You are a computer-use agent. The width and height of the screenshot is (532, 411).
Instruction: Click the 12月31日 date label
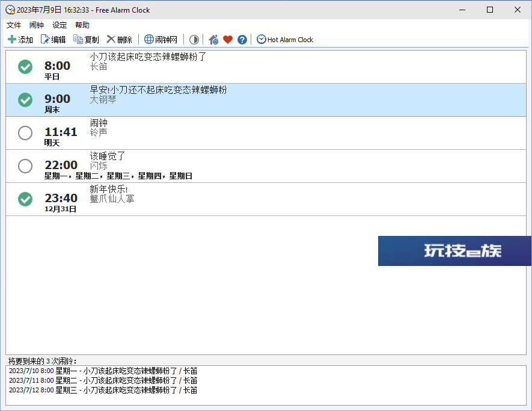pyautogui.click(x=60, y=209)
